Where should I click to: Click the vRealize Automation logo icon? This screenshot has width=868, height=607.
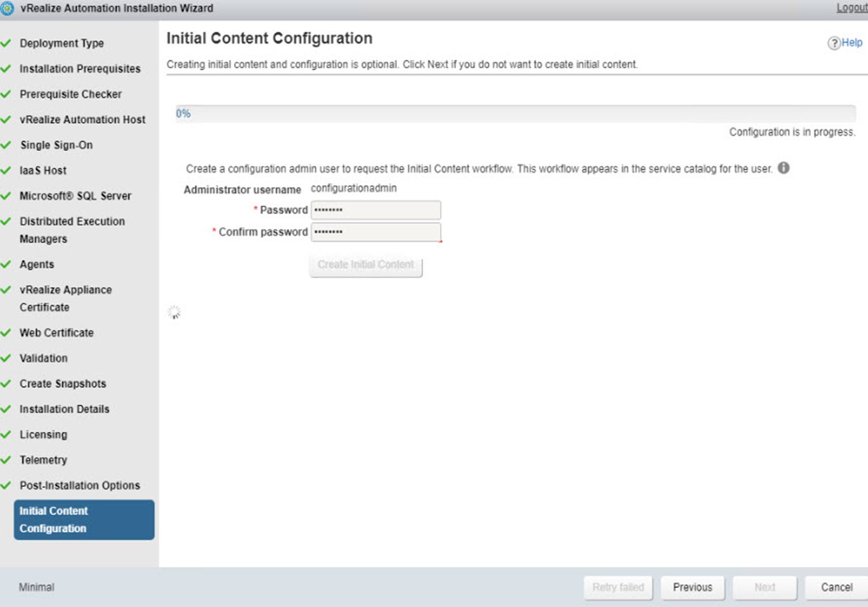(x=7, y=8)
